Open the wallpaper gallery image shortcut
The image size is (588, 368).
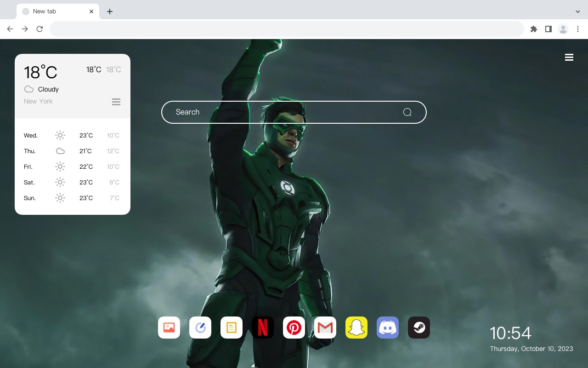169,328
